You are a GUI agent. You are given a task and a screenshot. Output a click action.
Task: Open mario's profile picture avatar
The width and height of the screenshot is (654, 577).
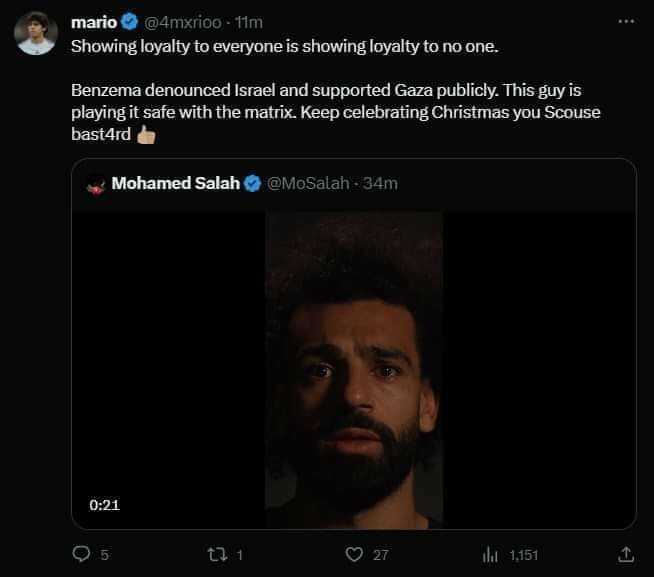tap(36, 35)
